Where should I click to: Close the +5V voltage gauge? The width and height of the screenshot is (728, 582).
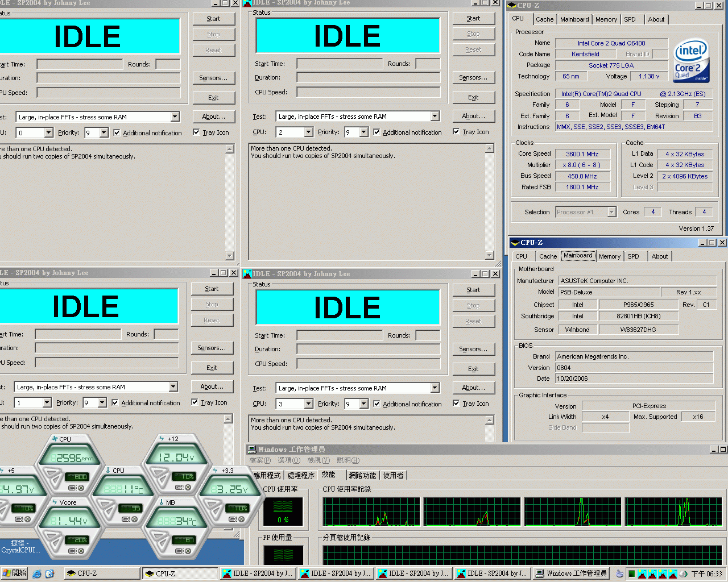click(27, 519)
